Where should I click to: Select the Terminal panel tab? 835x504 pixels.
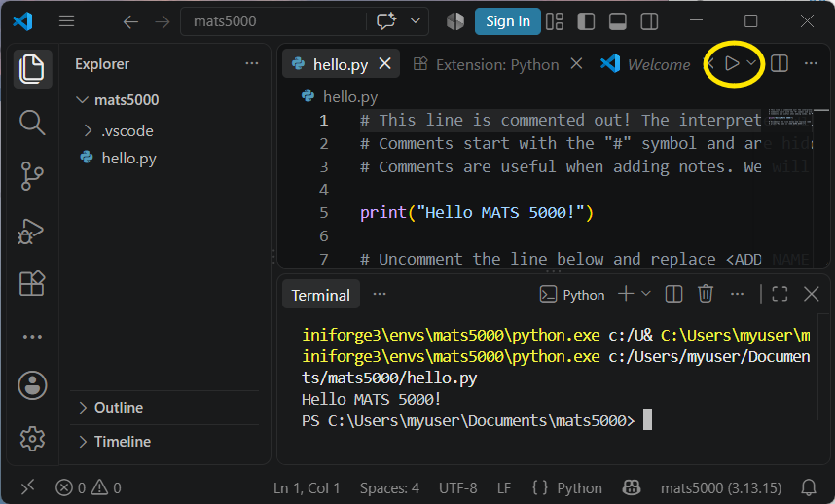320,295
